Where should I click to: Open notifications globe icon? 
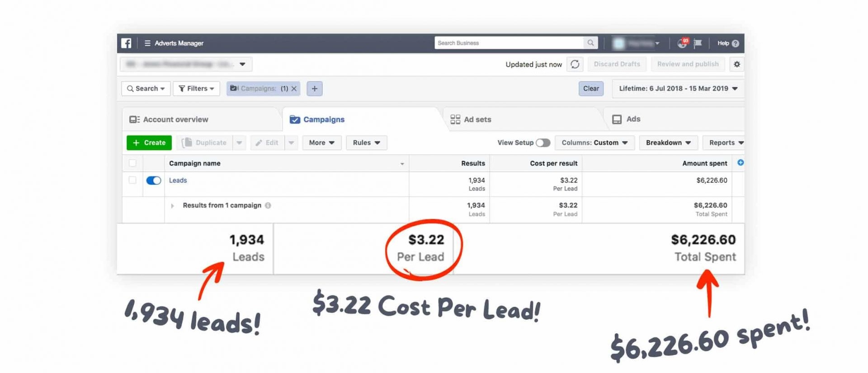coord(682,43)
